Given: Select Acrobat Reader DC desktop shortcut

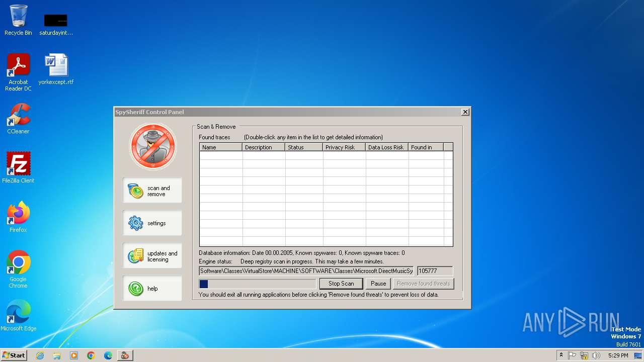Looking at the screenshot, I should click(18, 72).
